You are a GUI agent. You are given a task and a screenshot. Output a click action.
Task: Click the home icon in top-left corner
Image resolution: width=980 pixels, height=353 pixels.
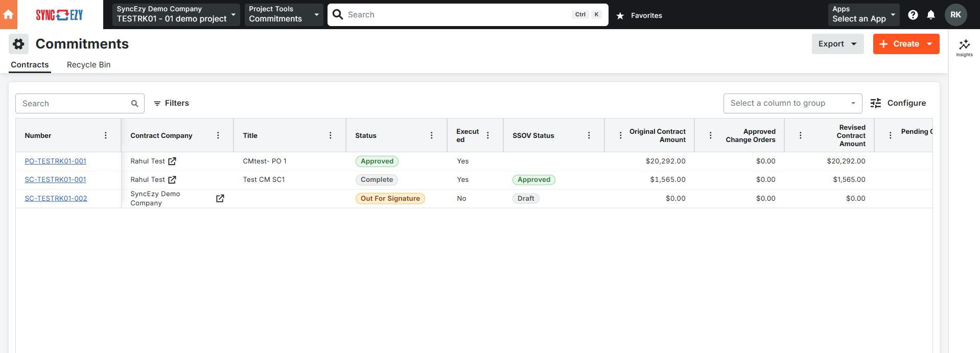click(x=8, y=15)
